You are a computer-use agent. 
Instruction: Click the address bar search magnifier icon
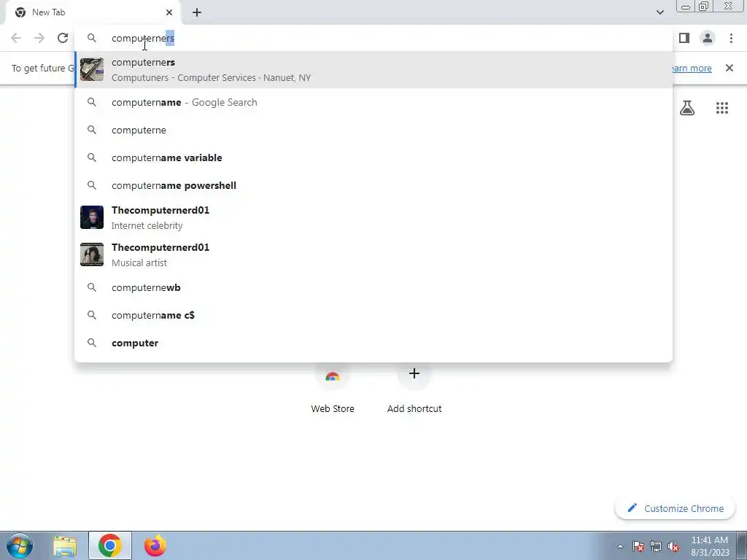pyautogui.click(x=92, y=38)
